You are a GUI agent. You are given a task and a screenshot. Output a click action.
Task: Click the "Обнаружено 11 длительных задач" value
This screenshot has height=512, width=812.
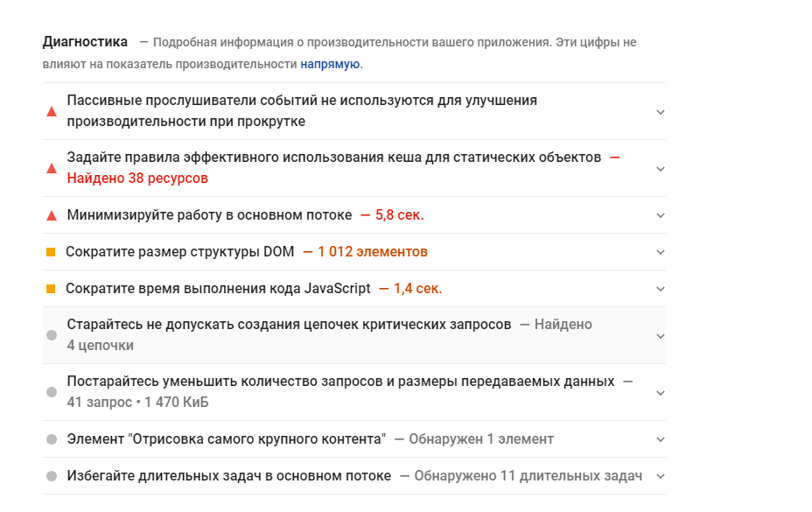pos(528,476)
